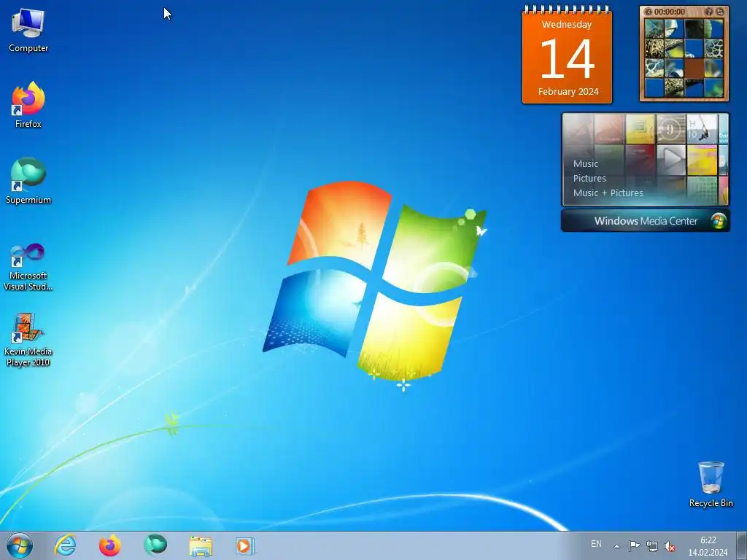Screen dimensions: 747x560
Task: Click the bottom-left blue puzzle tile
Action: click(x=654, y=87)
